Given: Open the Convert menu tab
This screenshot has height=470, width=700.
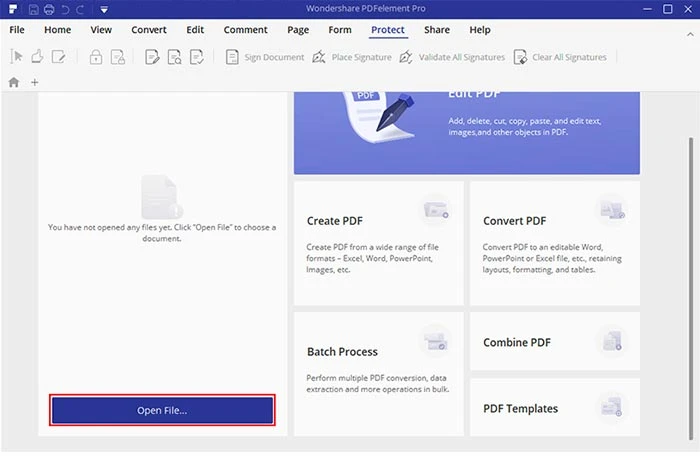Looking at the screenshot, I should 149,30.
